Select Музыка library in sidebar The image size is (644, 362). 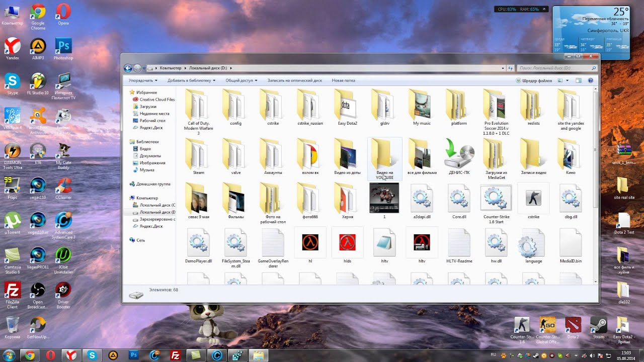pos(143,170)
